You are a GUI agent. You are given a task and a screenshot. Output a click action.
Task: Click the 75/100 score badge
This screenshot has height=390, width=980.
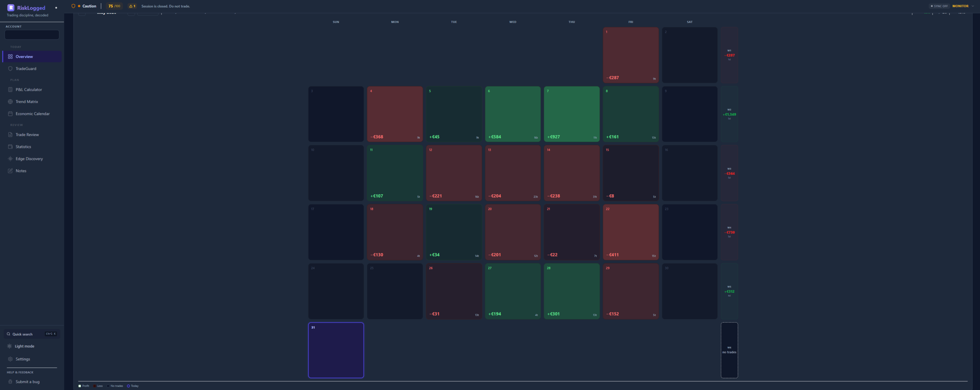point(114,6)
